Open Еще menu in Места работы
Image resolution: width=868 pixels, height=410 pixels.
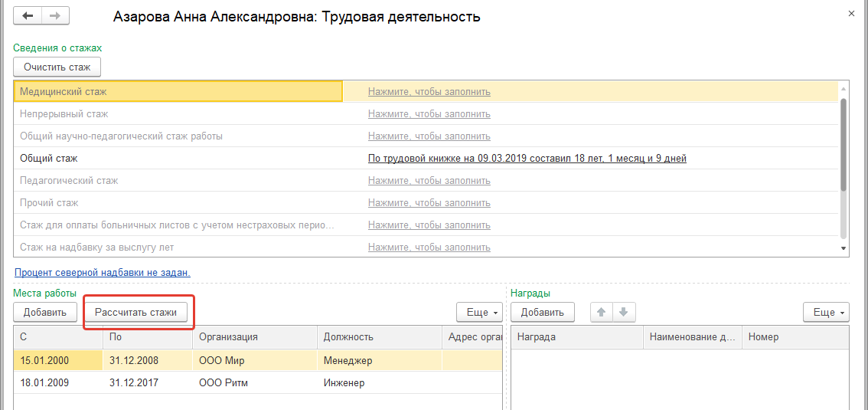(x=479, y=312)
